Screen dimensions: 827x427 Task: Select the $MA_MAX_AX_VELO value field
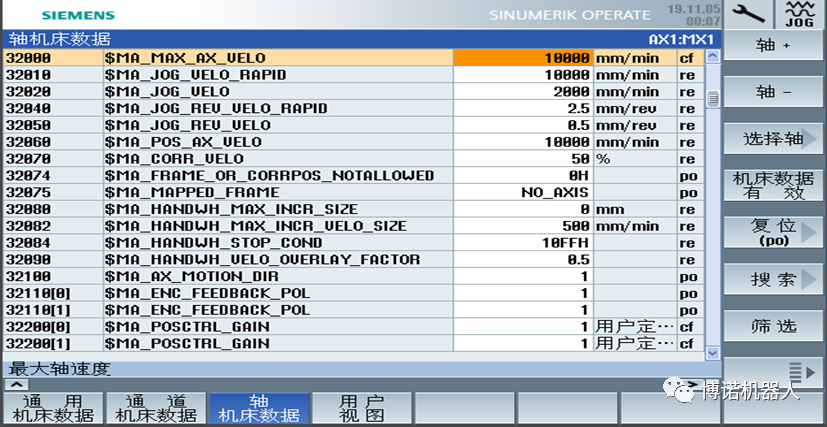click(x=522, y=58)
